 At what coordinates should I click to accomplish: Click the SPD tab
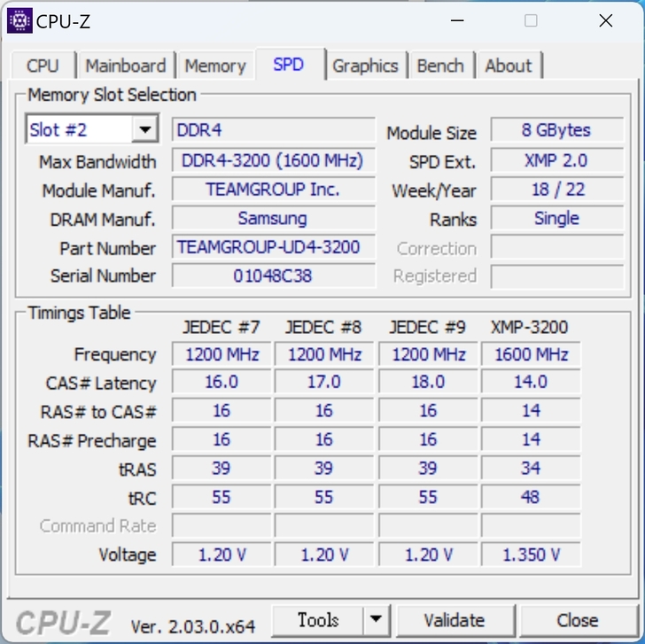[289, 65]
